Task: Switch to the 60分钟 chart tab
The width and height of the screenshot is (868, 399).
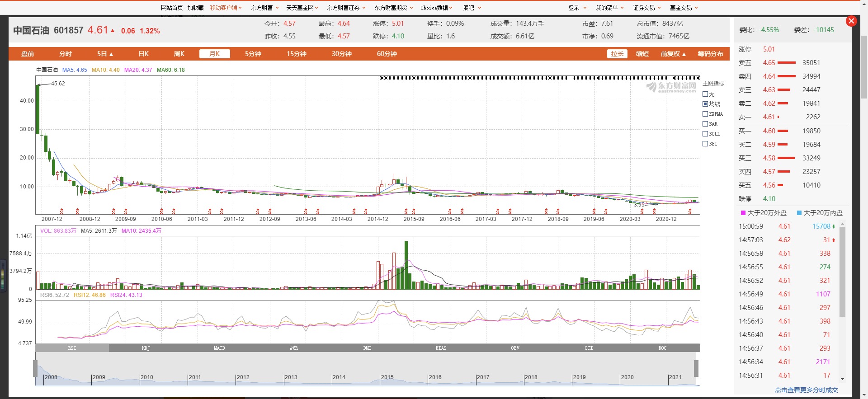Action: pos(387,54)
